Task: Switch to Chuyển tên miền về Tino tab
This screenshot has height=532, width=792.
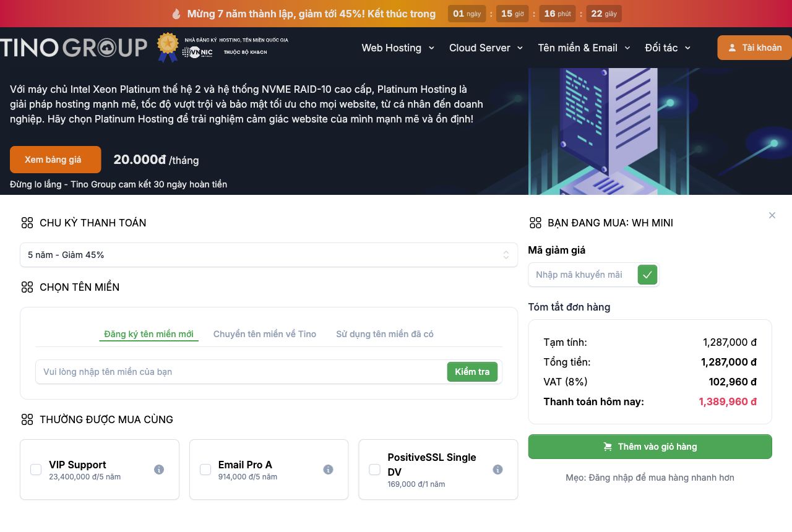Action: click(265, 334)
